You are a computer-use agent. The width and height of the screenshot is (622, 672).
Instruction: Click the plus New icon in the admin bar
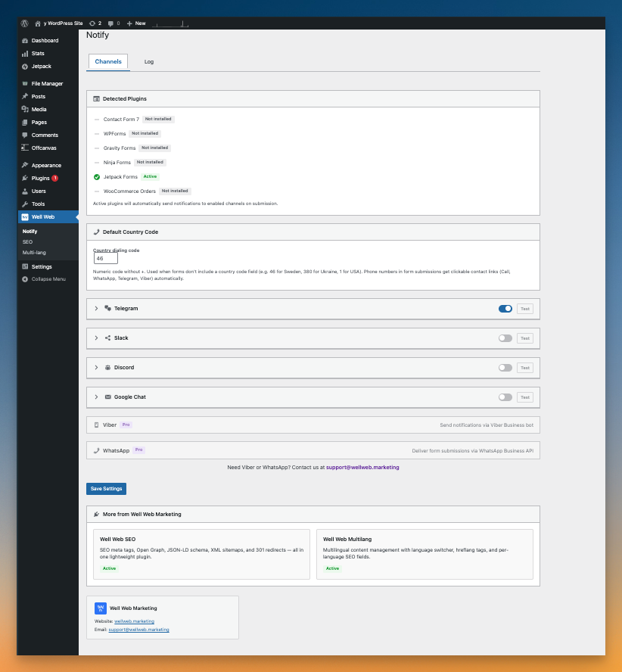pyautogui.click(x=129, y=23)
